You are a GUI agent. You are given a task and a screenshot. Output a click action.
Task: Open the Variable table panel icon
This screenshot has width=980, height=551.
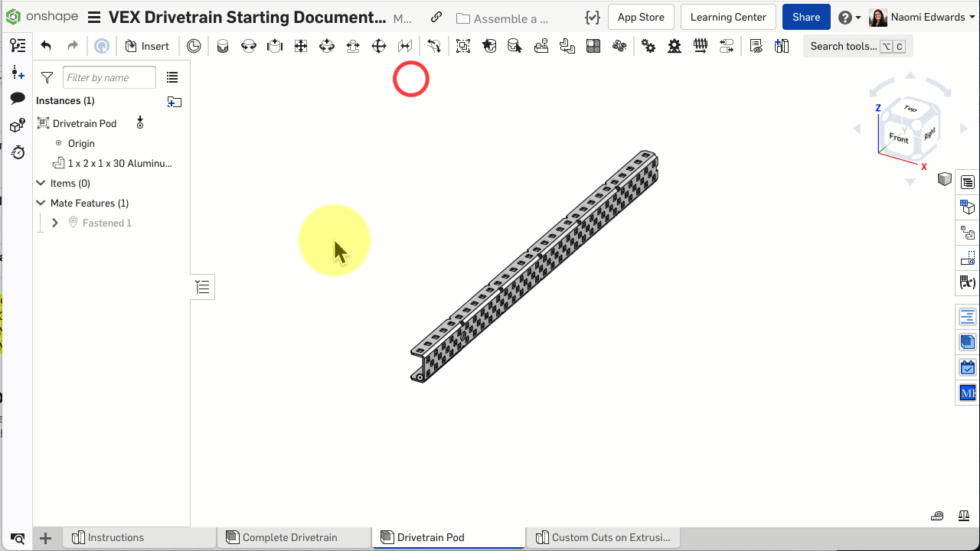(968, 283)
